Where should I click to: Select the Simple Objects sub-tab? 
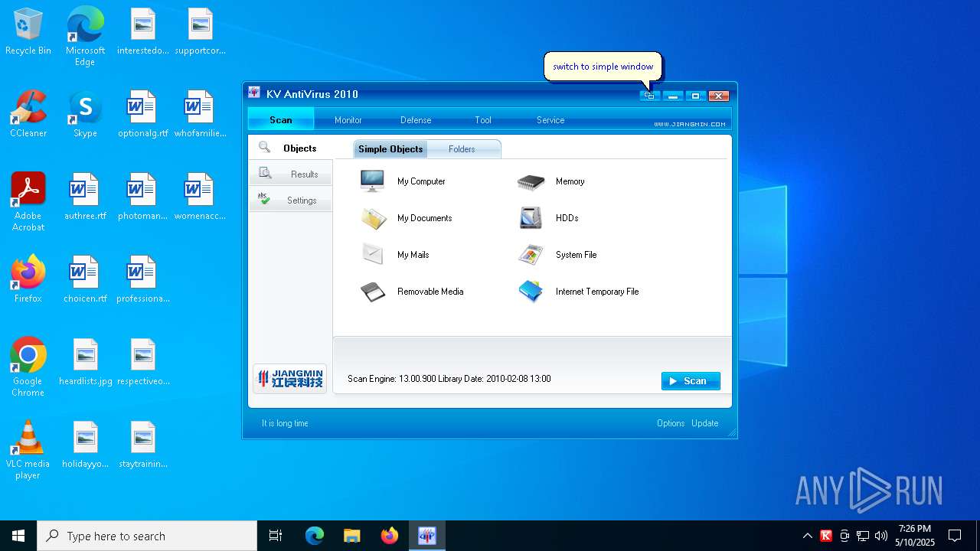(x=390, y=149)
